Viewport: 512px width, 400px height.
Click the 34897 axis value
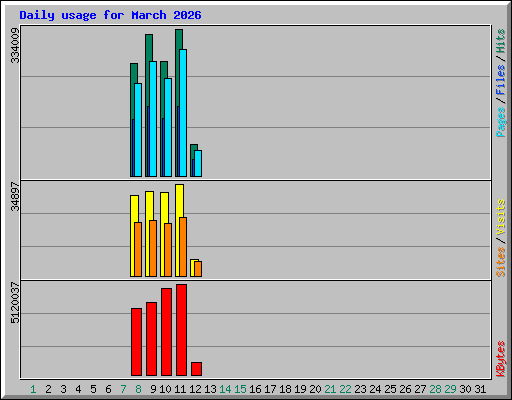(x=15, y=197)
